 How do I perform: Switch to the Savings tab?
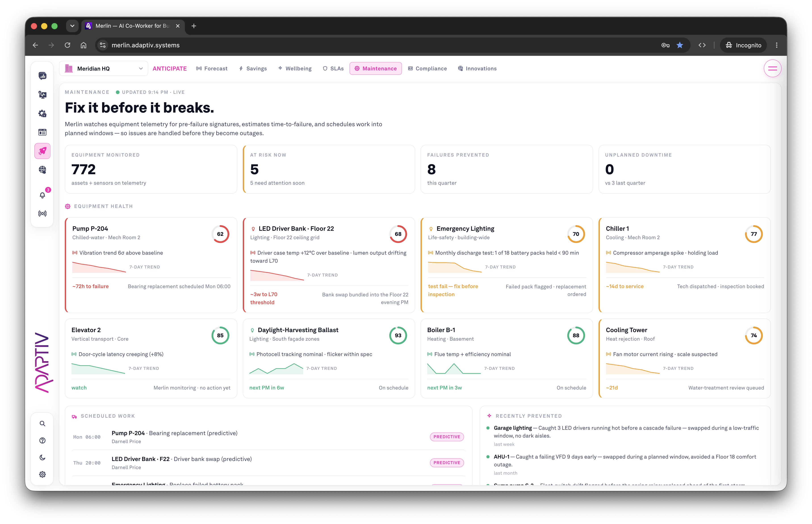tap(253, 68)
